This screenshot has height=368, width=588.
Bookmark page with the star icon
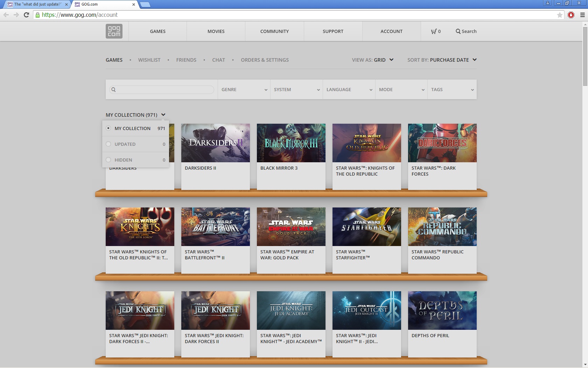[x=560, y=15]
